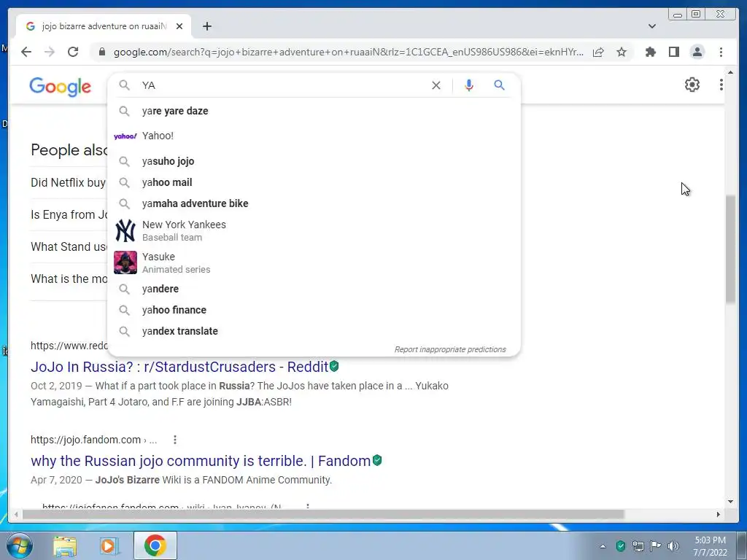This screenshot has height=560, width=747.
Task: Open Windows Explorer from taskbar
Action: (65, 545)
